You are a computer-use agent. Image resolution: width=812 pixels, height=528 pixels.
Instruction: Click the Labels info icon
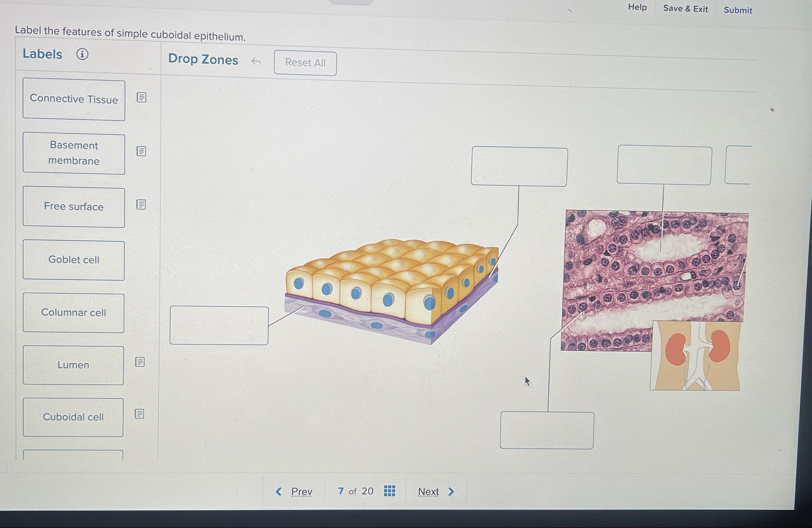[x=82, y=54]
